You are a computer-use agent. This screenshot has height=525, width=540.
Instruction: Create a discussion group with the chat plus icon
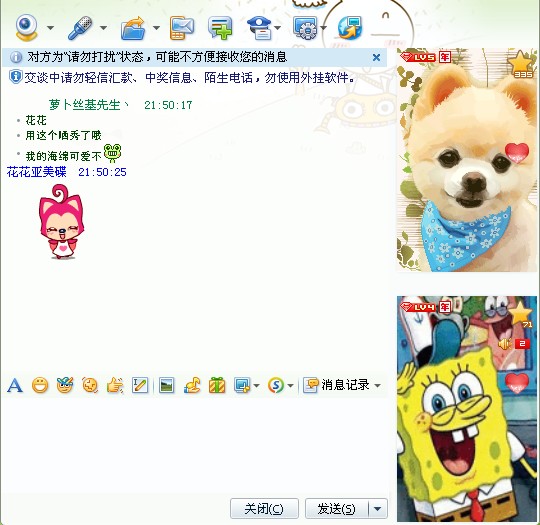pyautogui.click(x=220, y=28)
